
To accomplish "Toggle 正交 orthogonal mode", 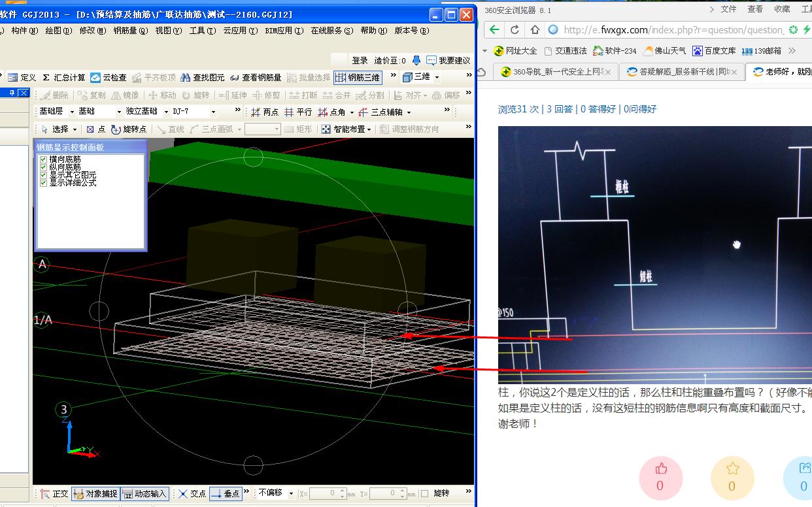I will (x=54, y=493).
